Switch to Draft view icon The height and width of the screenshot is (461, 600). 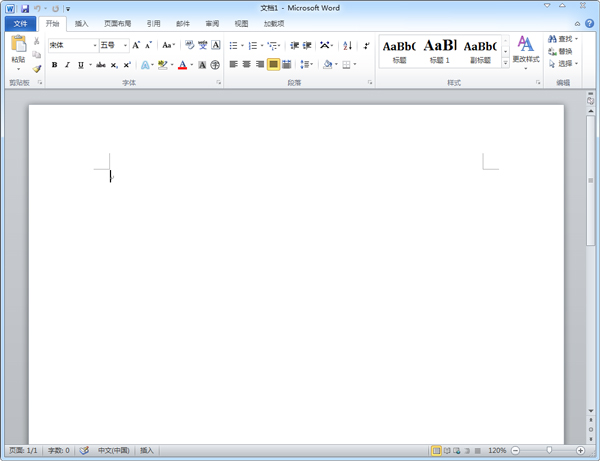click(477, 451)
